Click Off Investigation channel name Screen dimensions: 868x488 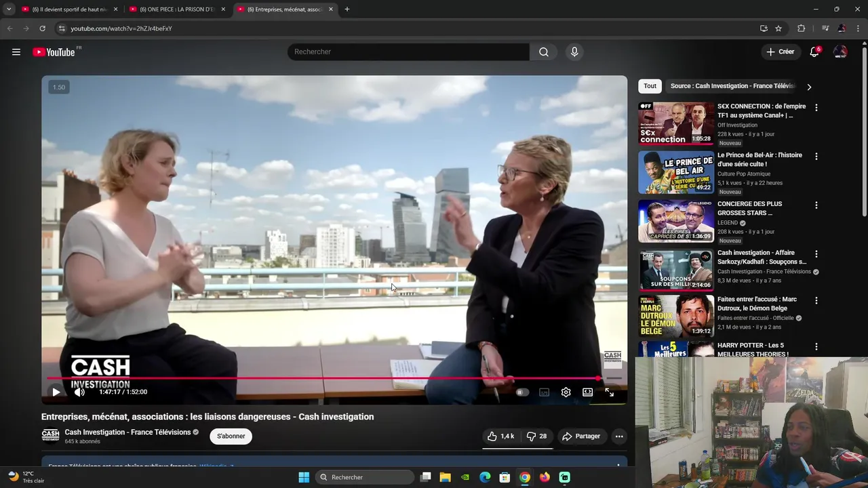click(737, 125)
